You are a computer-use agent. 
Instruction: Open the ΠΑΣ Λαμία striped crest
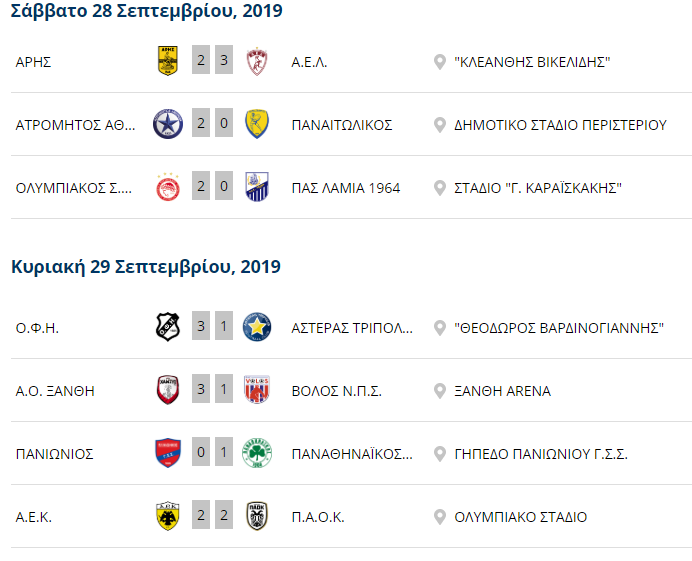[x=257, y=187]
